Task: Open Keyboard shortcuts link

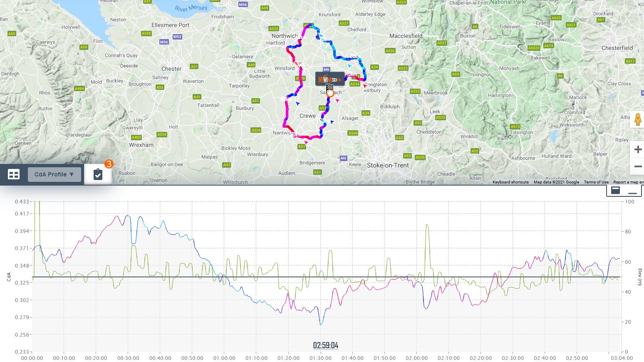Action: tap(510, 182)
